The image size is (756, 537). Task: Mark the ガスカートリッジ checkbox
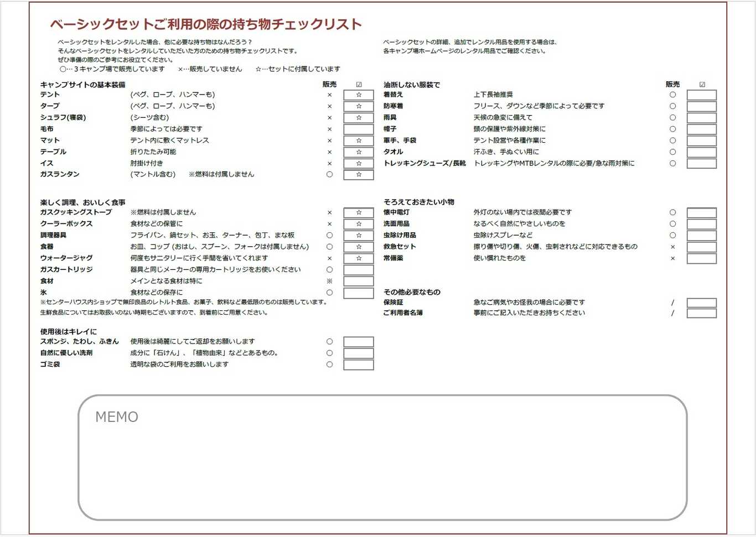coord(358,270)
